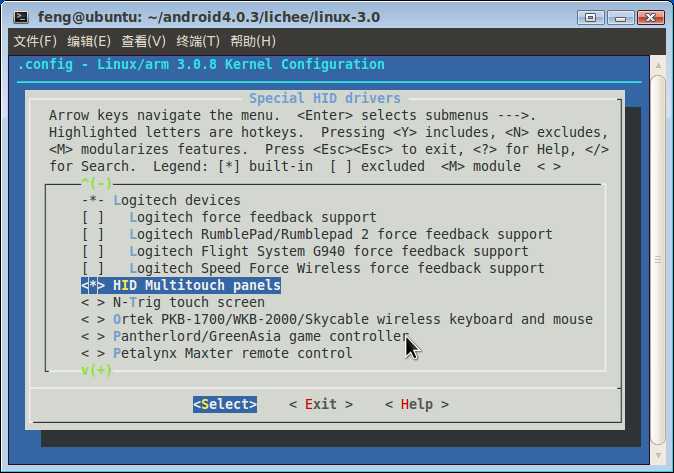
Task: Click the Pantherlord/GreenAsia game controller label
Action: (260, 336)
